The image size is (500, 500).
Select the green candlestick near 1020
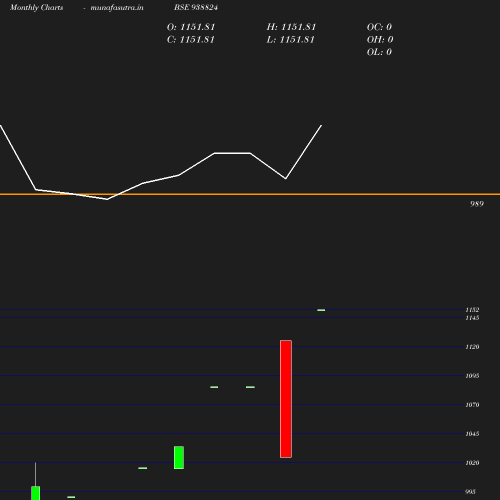click(x=179, y=458)
